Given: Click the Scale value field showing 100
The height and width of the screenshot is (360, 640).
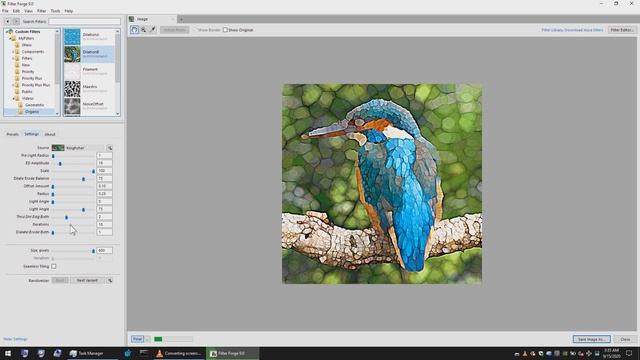Looking at the screenshot, I should 104,171.
